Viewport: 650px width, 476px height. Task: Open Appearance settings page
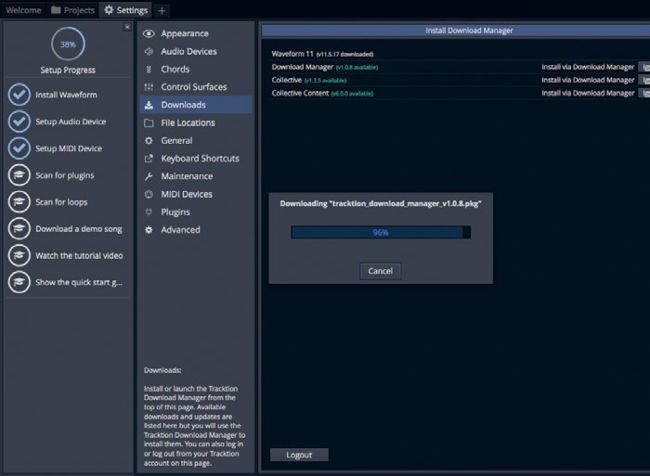point(196,34)
